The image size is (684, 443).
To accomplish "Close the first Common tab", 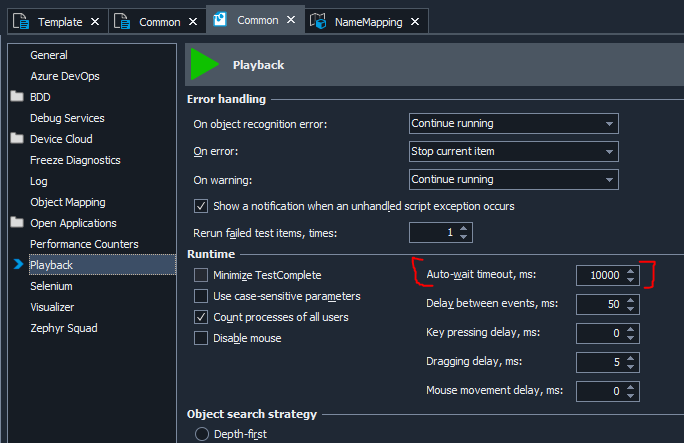I will pos(193,21).
